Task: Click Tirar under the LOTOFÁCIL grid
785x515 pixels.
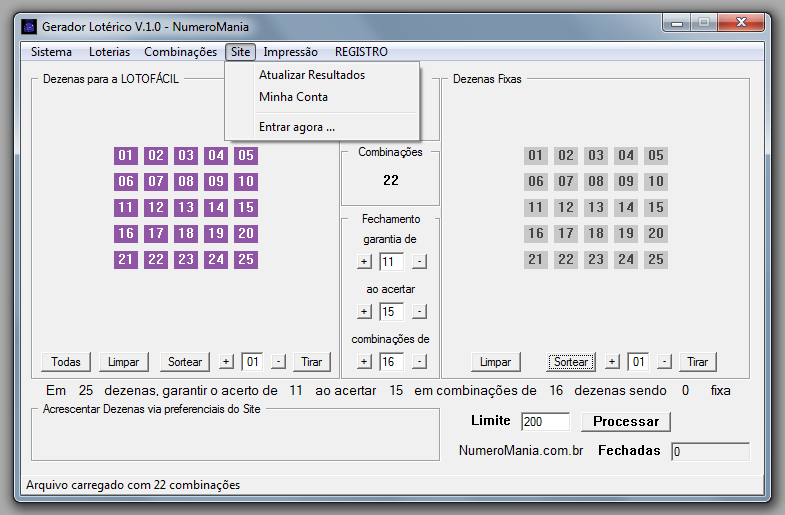Action: (x=311, y=362)
